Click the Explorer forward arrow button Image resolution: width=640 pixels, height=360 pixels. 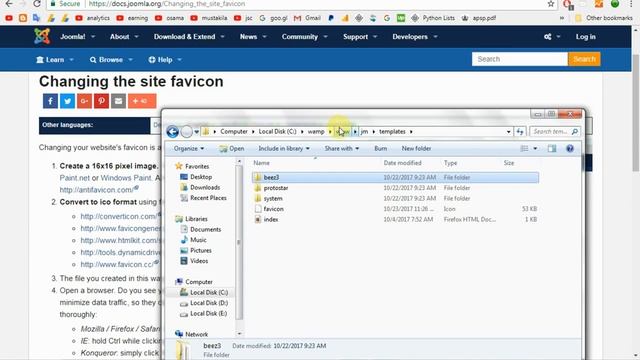187,131
